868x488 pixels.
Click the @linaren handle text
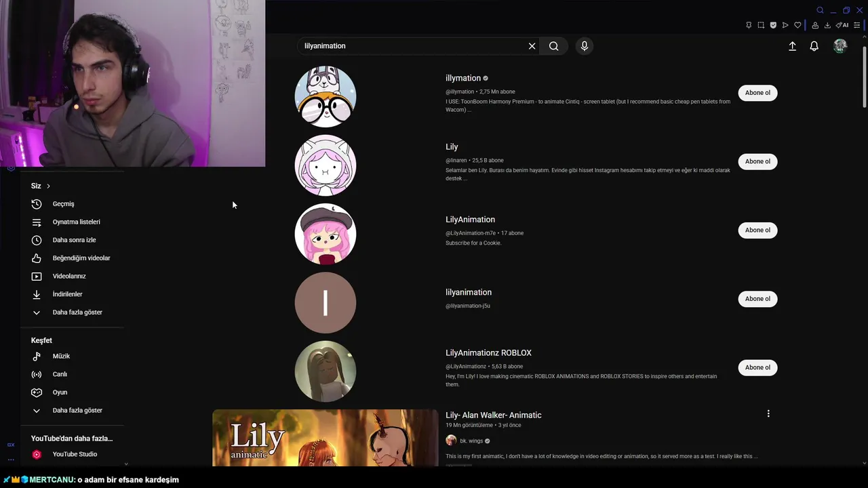pyautogui.click(x=456, y=161)
